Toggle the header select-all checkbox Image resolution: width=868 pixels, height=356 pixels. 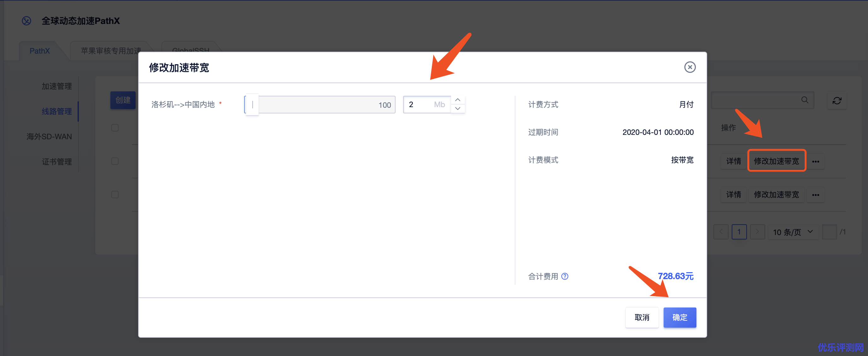coord(115,128)
